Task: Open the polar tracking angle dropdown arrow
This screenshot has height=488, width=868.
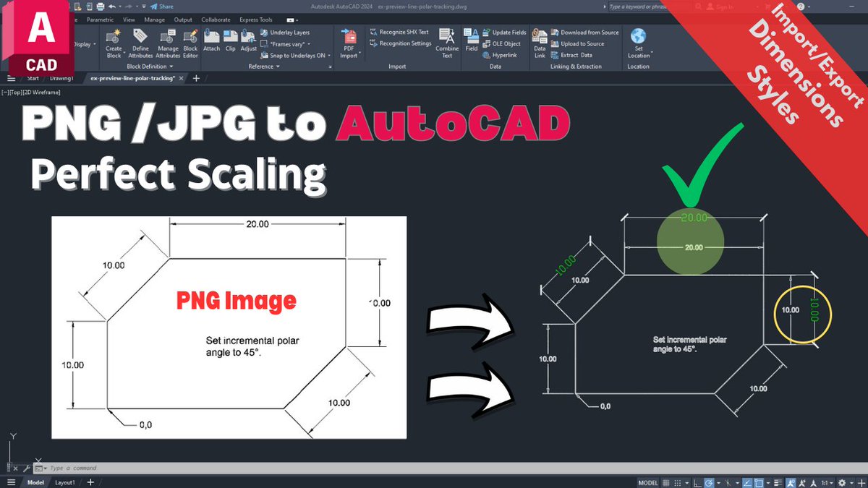Action: click(718, 482)
